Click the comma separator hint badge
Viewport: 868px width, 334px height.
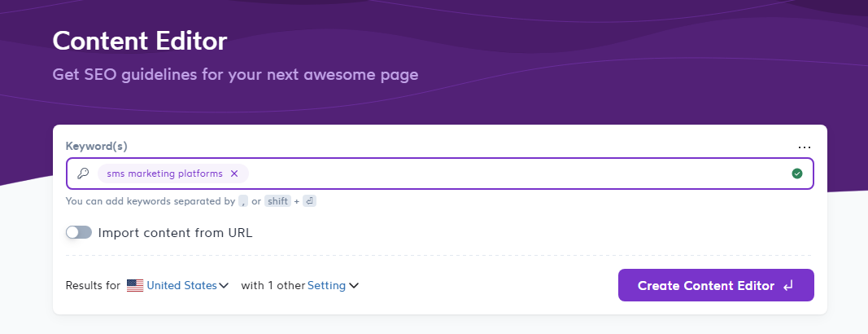tap(242, 201)
